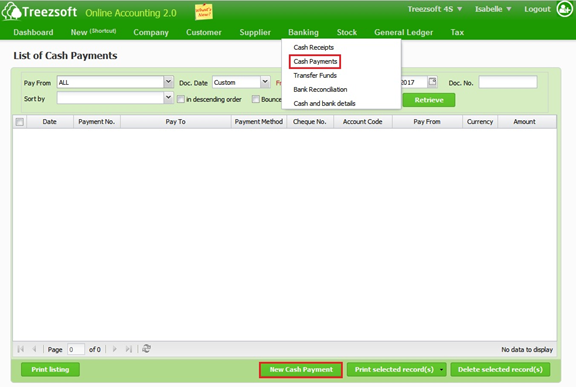Go to last page in pager
The image size is (576, 387).
click(x=128, y=349)
